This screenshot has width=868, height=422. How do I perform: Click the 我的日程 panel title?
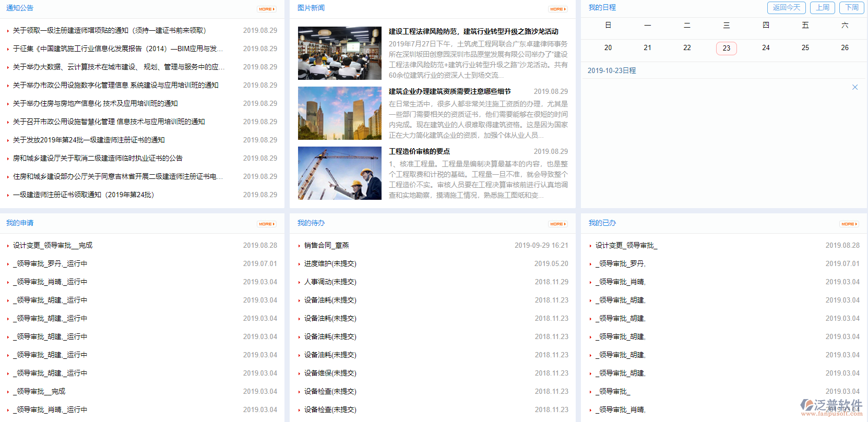point(602,8)
